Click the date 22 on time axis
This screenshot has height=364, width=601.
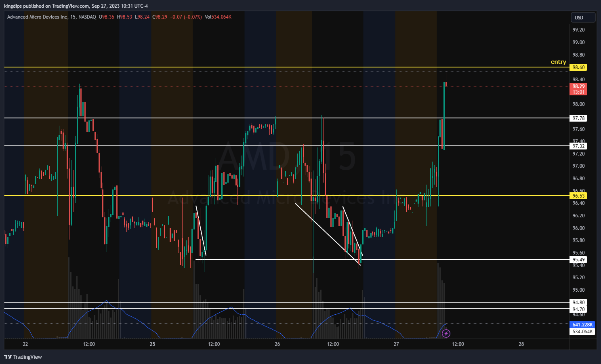(x=25, y=344)
